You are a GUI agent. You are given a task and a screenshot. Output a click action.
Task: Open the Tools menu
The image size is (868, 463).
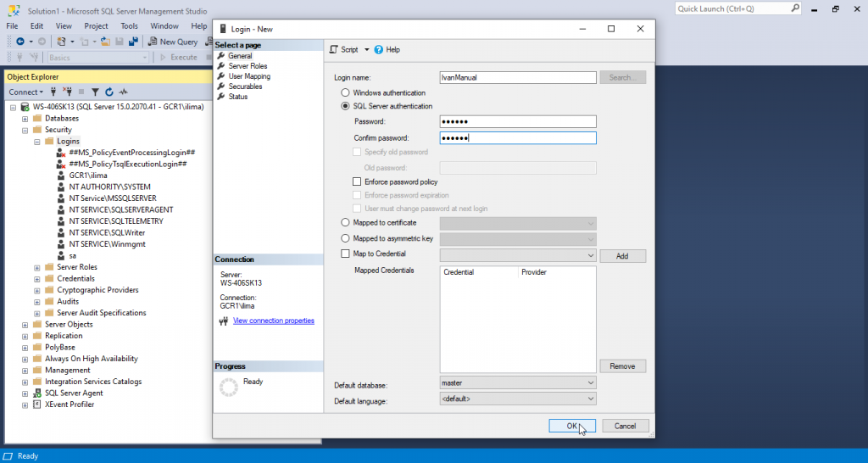pos(130,26)
